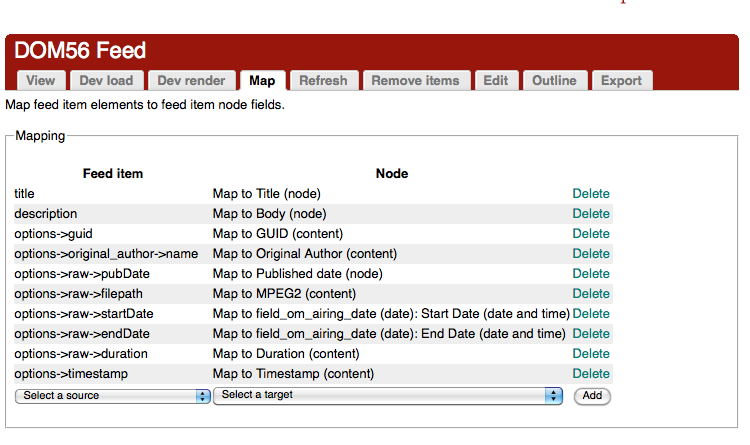Delete the original_author->name mapping
The height and width of the screenshot is (445, 750).
tap(590, 254)
